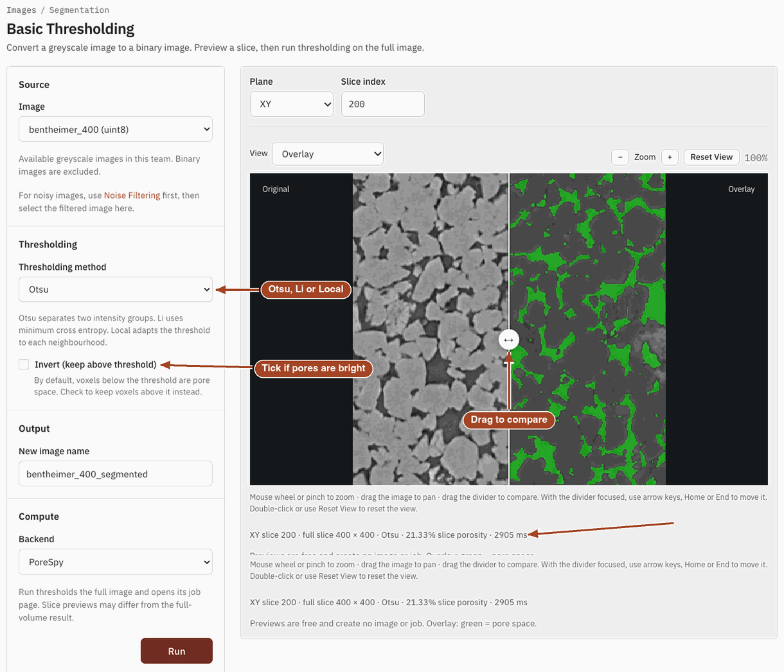Click the Source section heading
This screenshot has width=784, height=672.
34,85
